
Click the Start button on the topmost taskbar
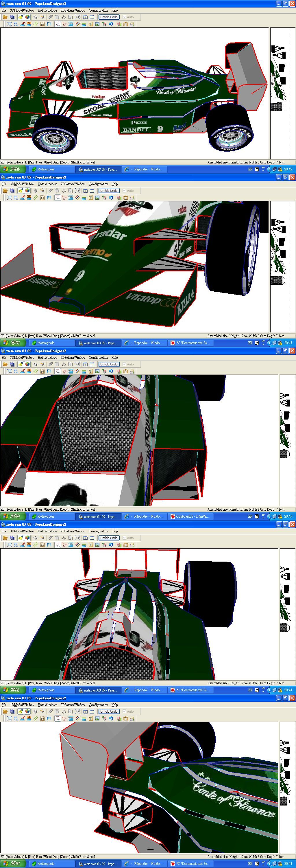(12, 169)
